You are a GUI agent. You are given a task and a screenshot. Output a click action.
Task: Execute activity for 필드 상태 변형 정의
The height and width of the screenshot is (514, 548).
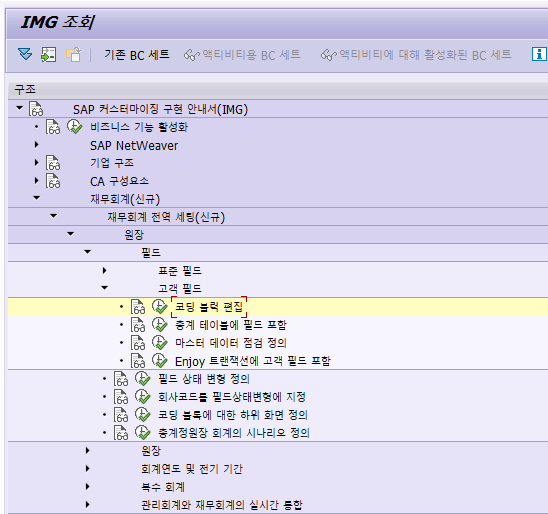click(x=143, y=379)
